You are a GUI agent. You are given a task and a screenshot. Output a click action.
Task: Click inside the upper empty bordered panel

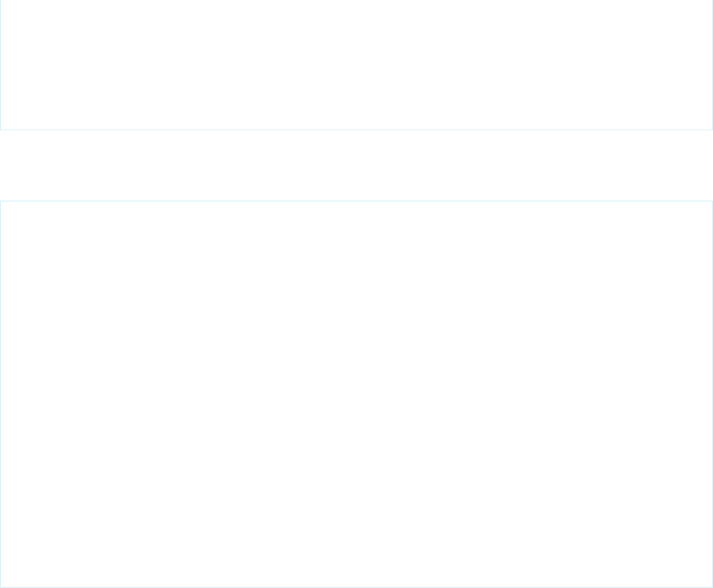(356, 64)
